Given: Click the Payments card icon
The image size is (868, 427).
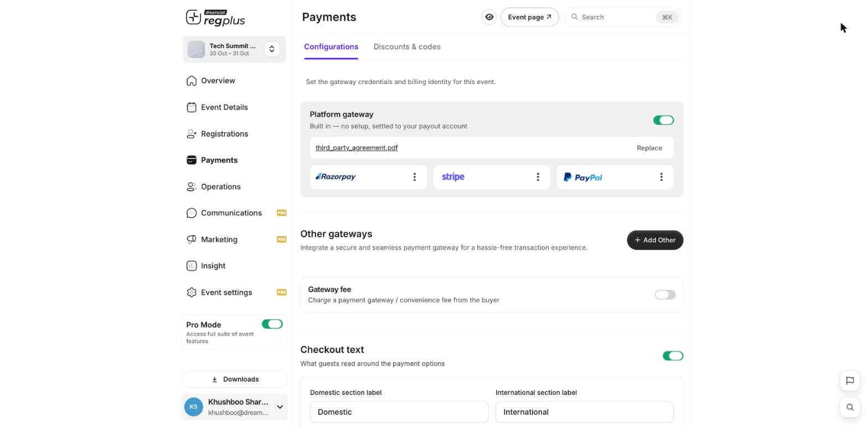Looking at the screenshot, I should point(192,160).
